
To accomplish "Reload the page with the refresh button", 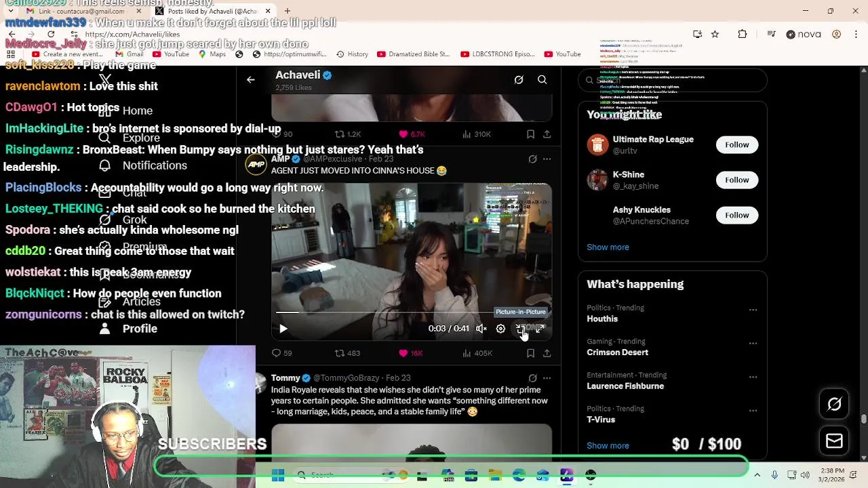I will tap(51, 34).
